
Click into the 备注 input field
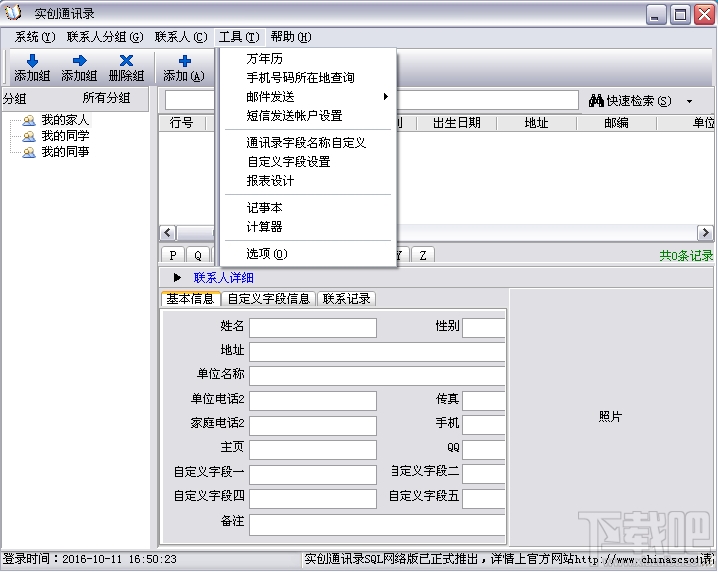377,524
